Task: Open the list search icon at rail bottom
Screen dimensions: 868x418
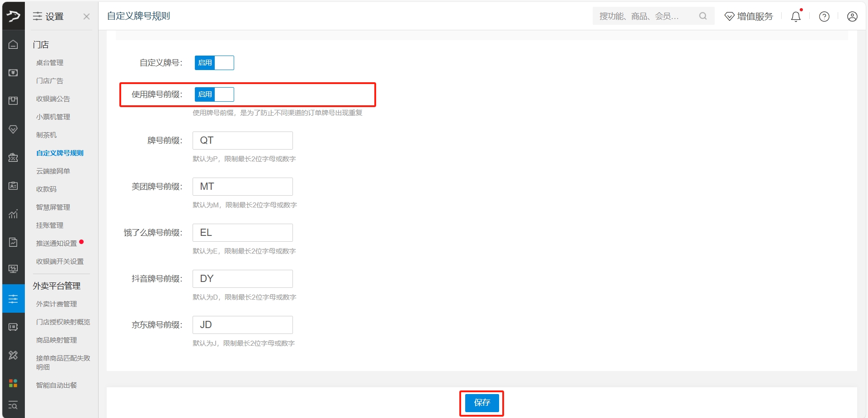Action: pos(13,405)
